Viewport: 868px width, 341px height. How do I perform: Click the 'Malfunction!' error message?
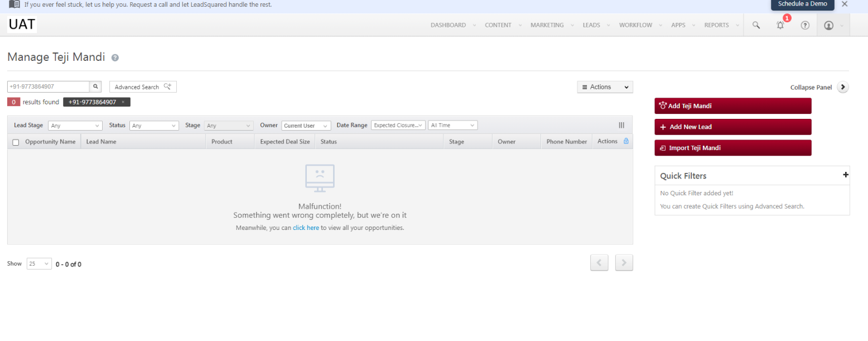click(320, 206)
